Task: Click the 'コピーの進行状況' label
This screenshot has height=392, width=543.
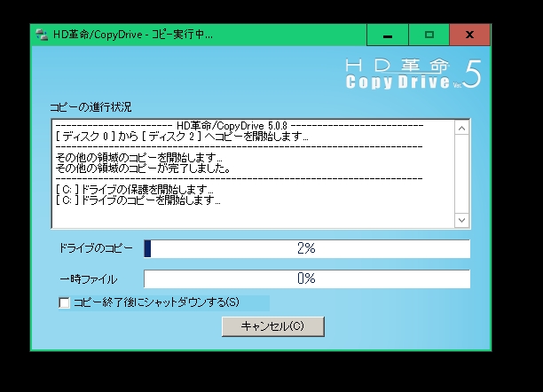Action: tap(90, 107)
